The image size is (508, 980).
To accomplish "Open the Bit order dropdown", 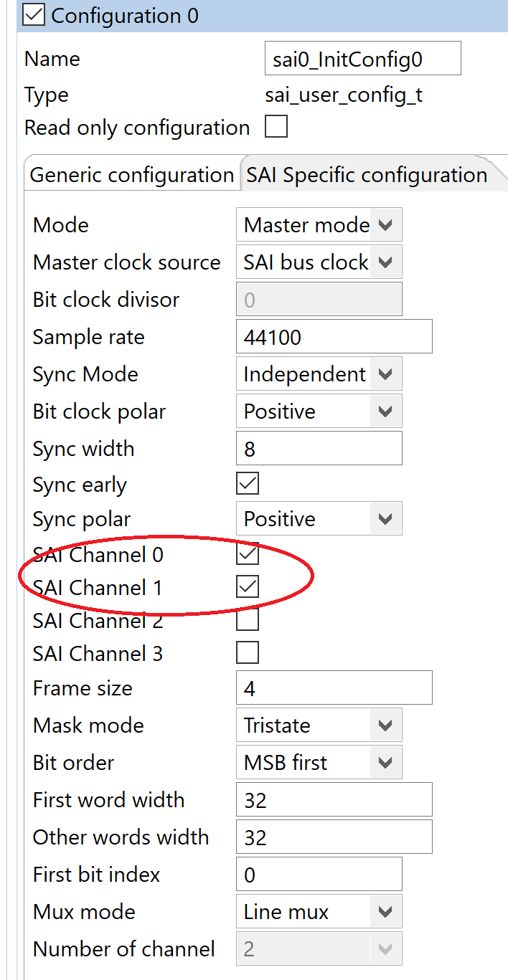I will (x=385, y=763).
